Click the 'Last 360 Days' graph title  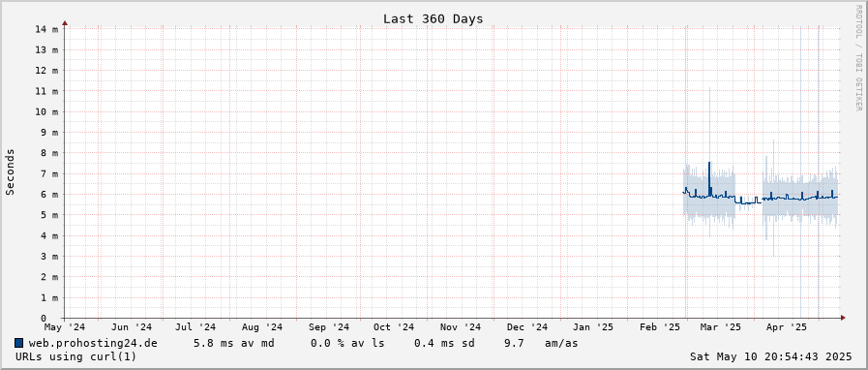[x=433, y=18]
